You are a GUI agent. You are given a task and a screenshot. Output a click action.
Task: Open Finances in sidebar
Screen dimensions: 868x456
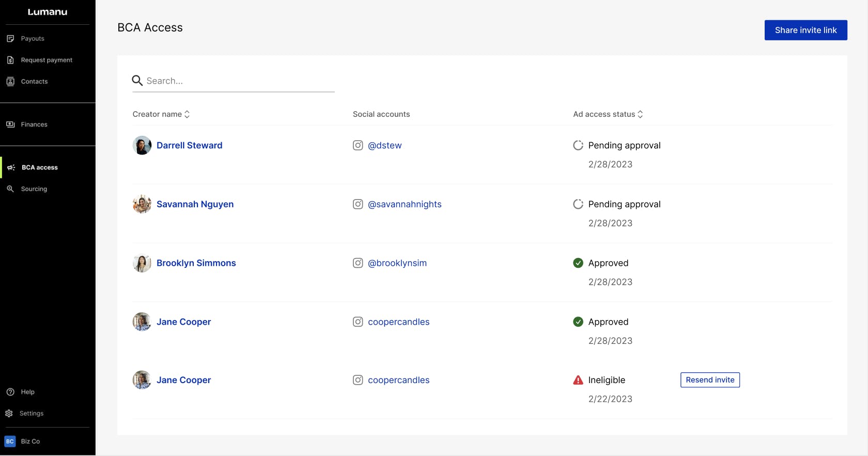[x=34, y=125]
